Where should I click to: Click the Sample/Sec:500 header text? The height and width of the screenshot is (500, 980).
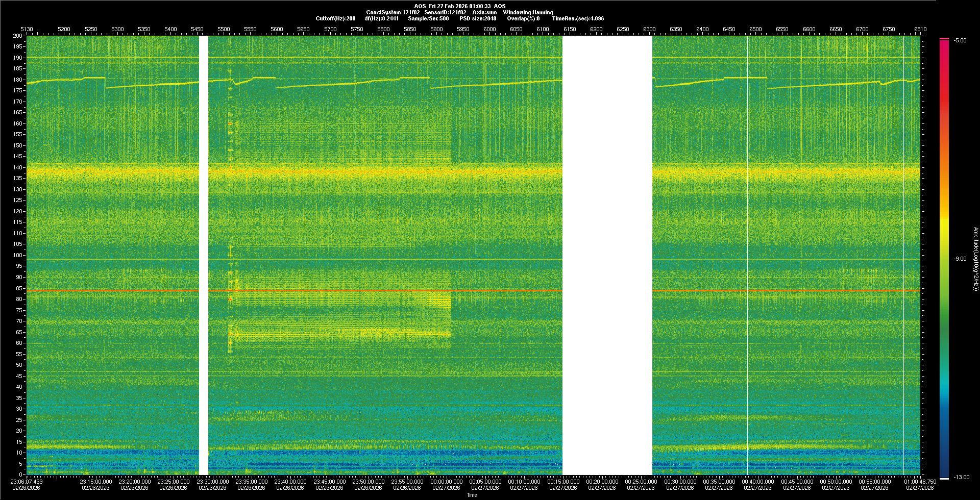coord(428,18)
